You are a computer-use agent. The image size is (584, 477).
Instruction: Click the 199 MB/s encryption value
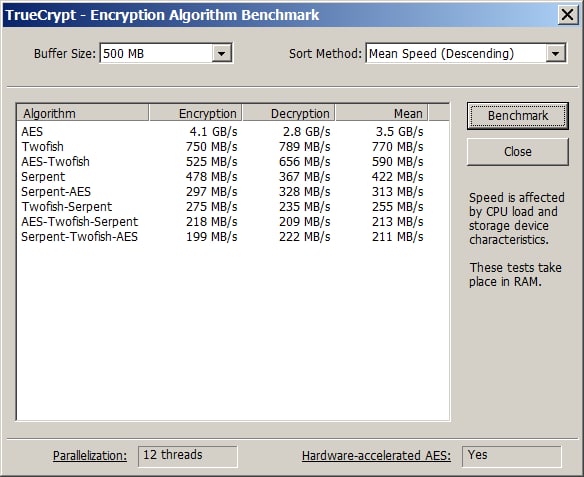coord(212,236)
